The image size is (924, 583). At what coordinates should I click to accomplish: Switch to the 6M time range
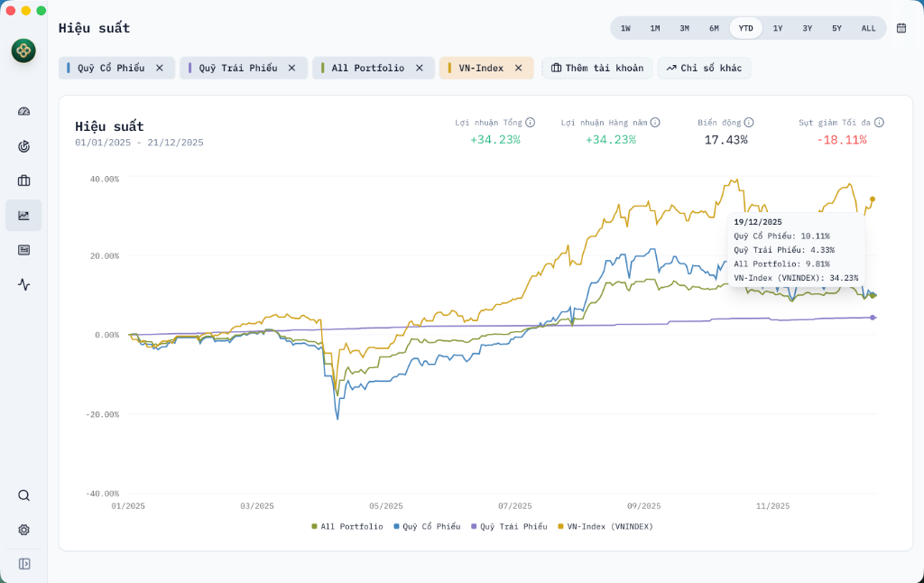point(714,28)
